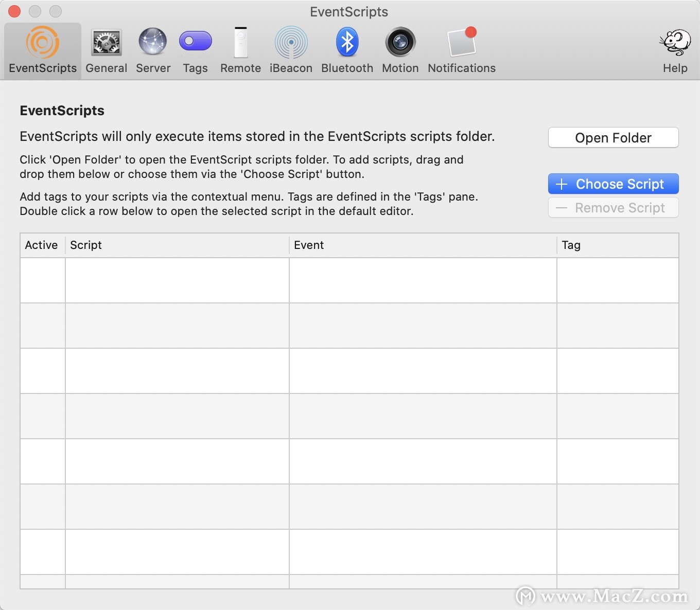Screen dimensions: 700x610
Task: Open the EventScripts preferences pane
Action: click(43, 50)
